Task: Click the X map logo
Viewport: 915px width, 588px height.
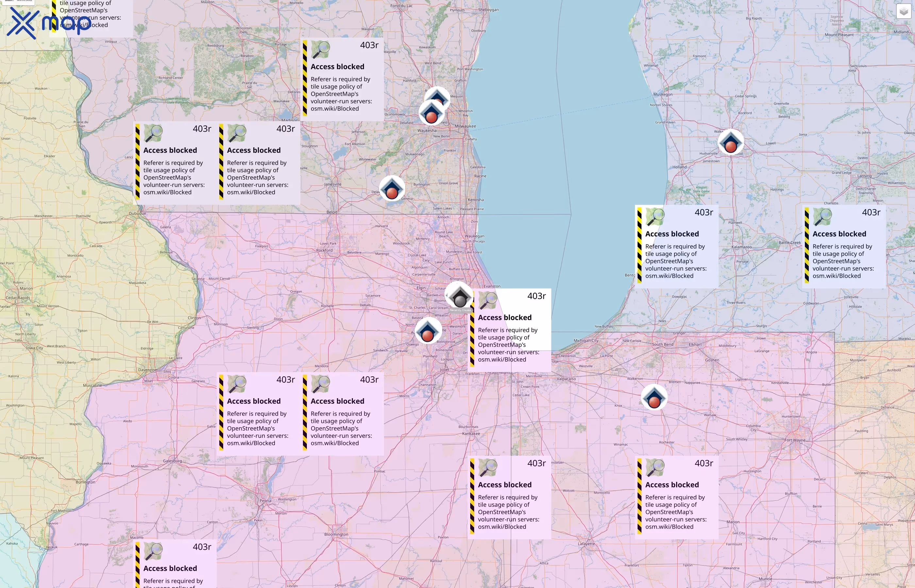Action: click(49, 23)
